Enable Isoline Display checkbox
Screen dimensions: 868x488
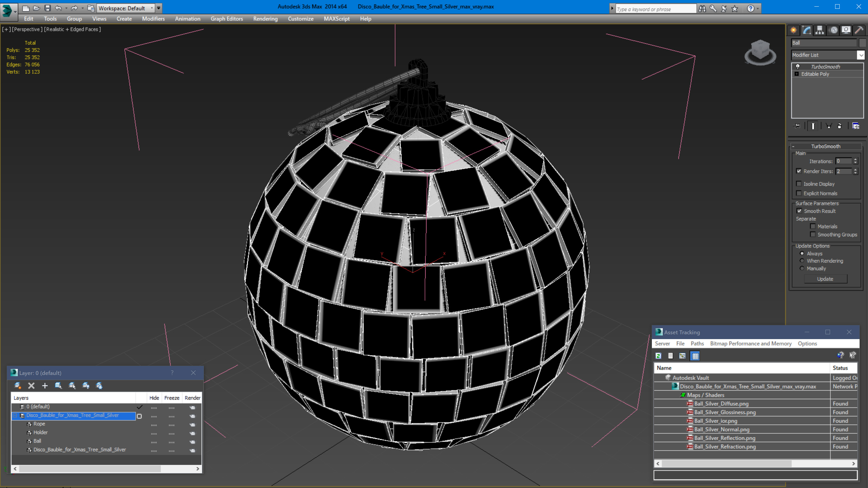tap(799, 184)
